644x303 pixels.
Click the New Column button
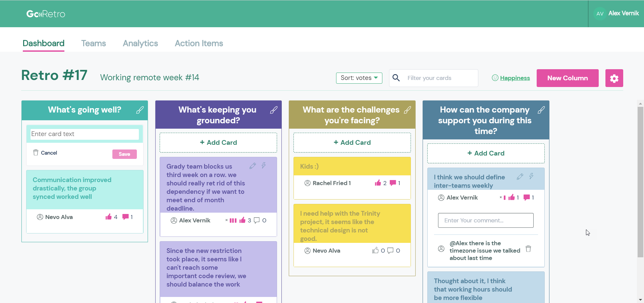[x=567, y=78]
